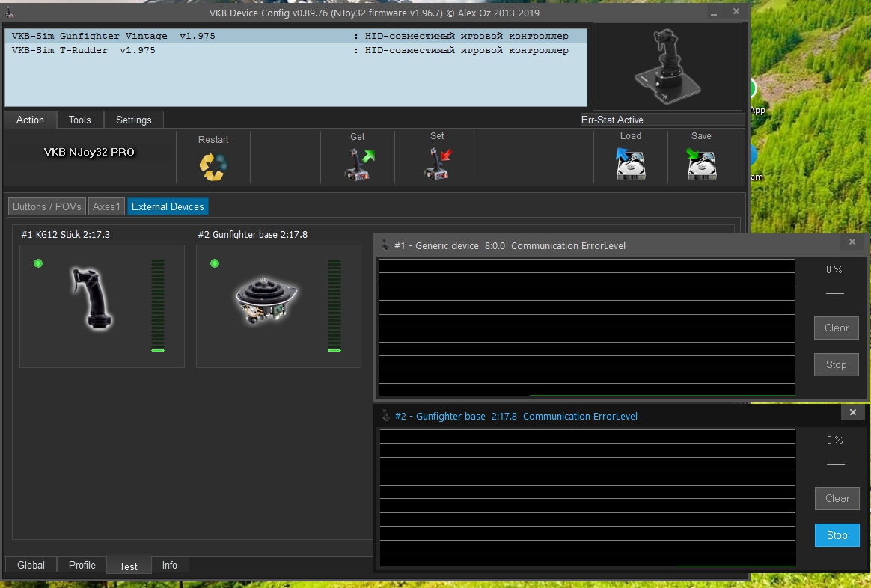
Task: Select the External Devices tab
Action: point(168,206)
